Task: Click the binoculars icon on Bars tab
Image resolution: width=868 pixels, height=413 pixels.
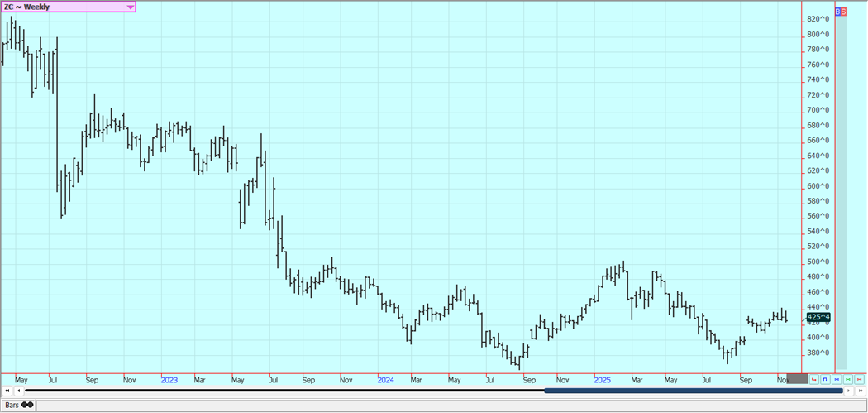Action: (x=27, y=405)
